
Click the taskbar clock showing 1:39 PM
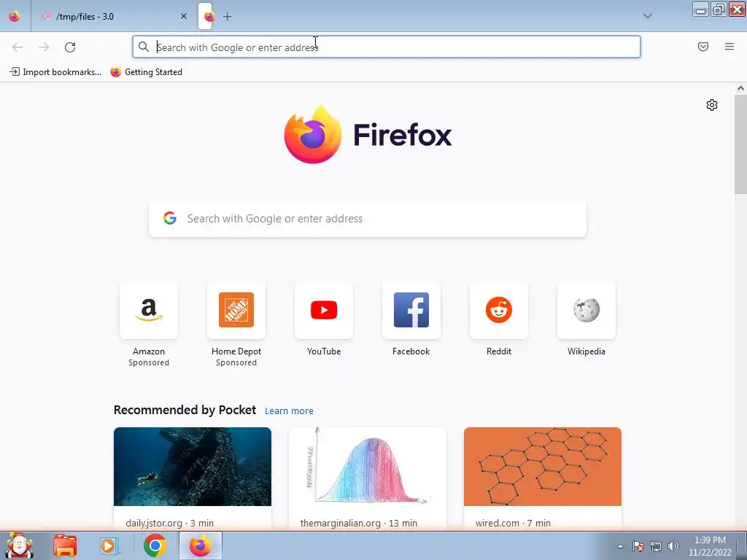coord(710,546)
